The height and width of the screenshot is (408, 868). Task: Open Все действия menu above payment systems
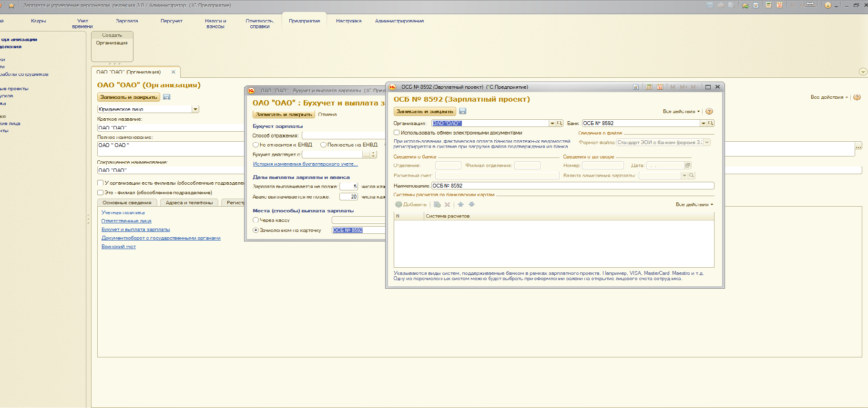coord(694,204)
